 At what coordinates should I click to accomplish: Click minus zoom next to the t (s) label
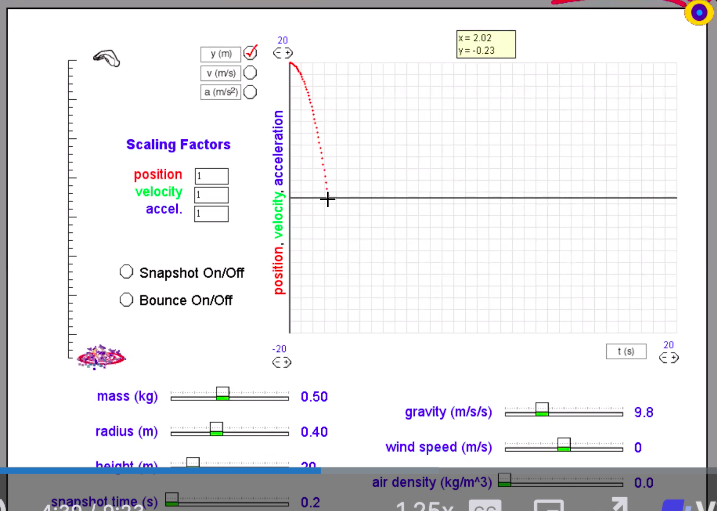coord(663,358)
